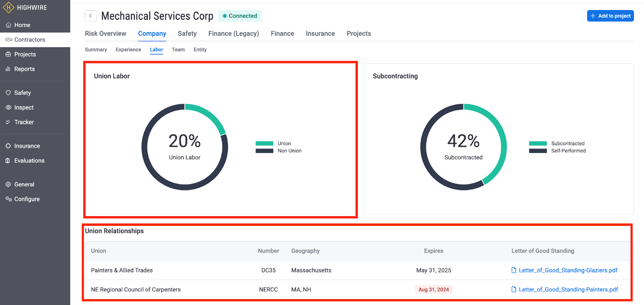
Task: Go back using the left chevron button
Action: click(91, 16)
